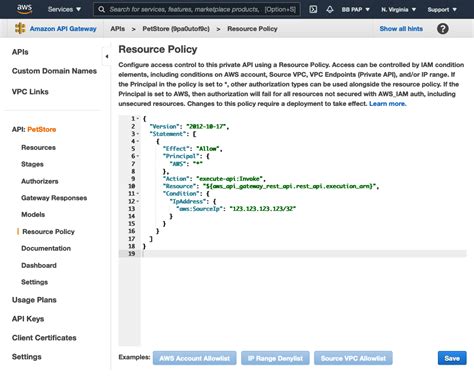Open the Authorizers sidebar item
The height and width of the screenshot is (388, 474).
[x=40, y=181]
